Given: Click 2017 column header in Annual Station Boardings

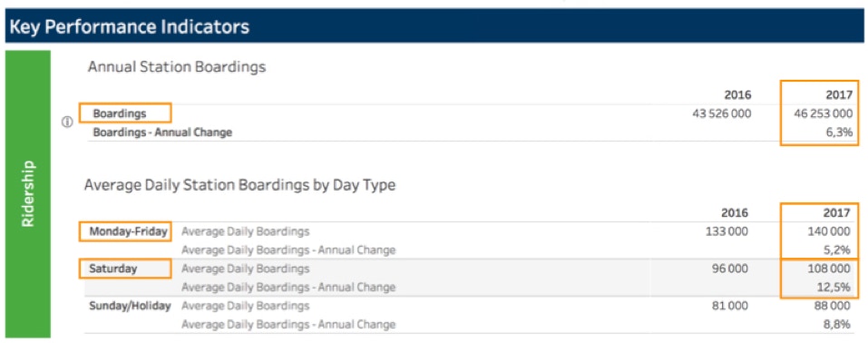Looking at the screenshot, I should pos(839,94).
